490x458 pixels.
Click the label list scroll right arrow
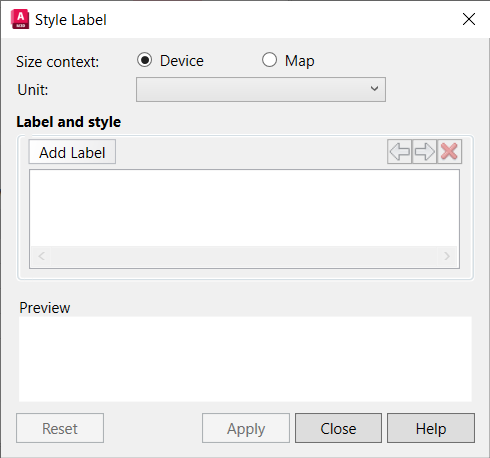click(x=447, y=256)
